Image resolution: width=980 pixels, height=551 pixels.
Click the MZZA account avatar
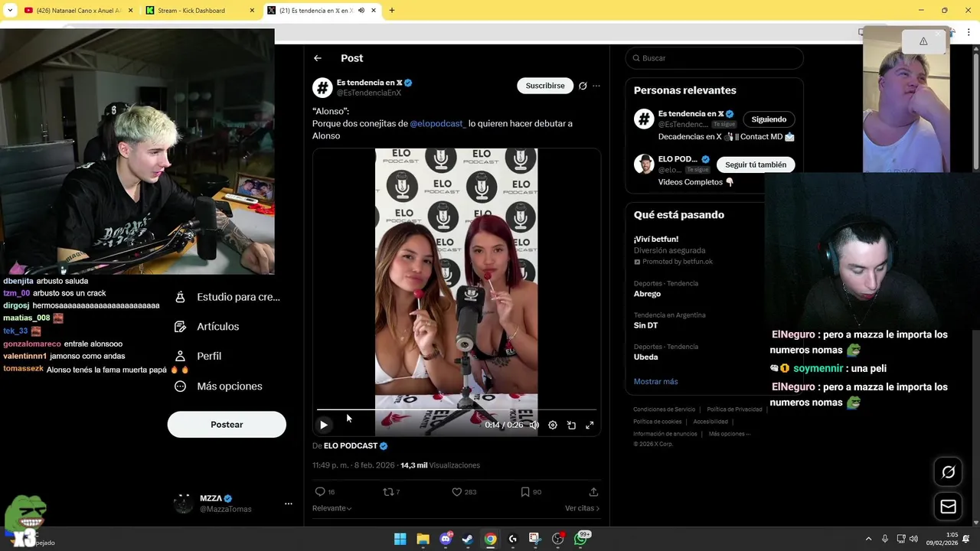click(183, 504)
